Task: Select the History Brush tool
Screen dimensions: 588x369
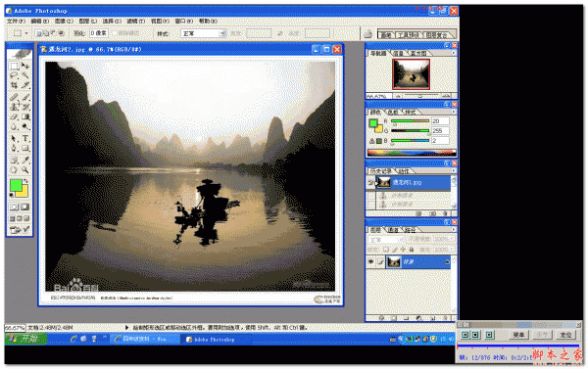Action: click(25, 107)
